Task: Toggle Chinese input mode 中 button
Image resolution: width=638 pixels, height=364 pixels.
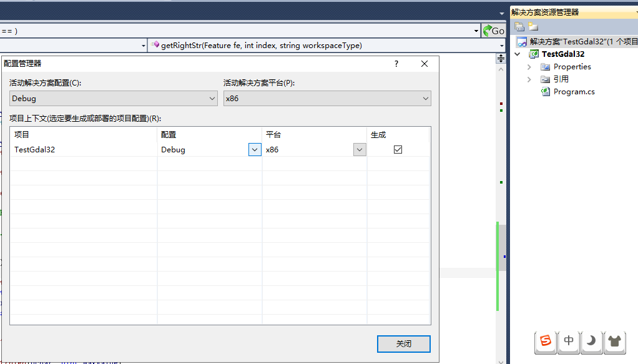Action: (569, 341)
